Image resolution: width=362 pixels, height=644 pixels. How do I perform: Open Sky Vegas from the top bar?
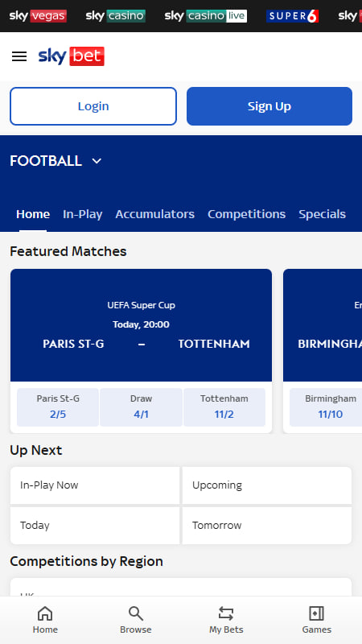click(x=38, y=16)
